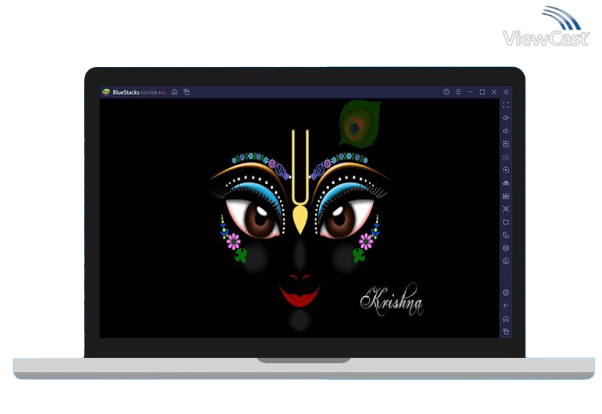Click the cube icon in the sidebar

(506, 248)
